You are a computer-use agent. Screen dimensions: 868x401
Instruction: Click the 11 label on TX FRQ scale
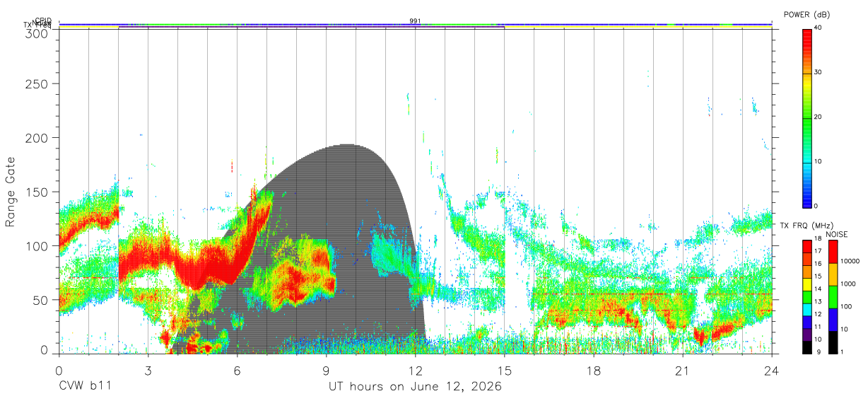click(x=818, y=327)
